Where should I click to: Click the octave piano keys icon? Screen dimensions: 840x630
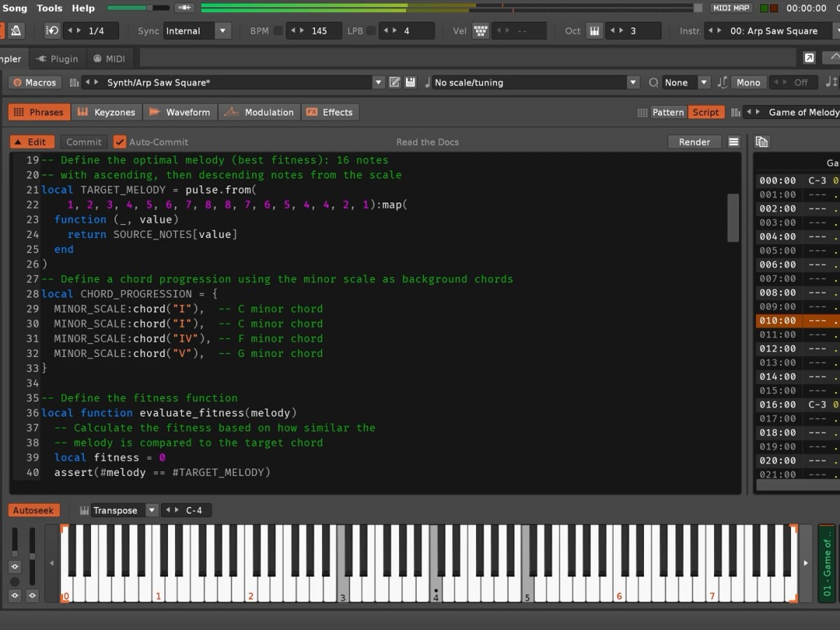[594, 31]
